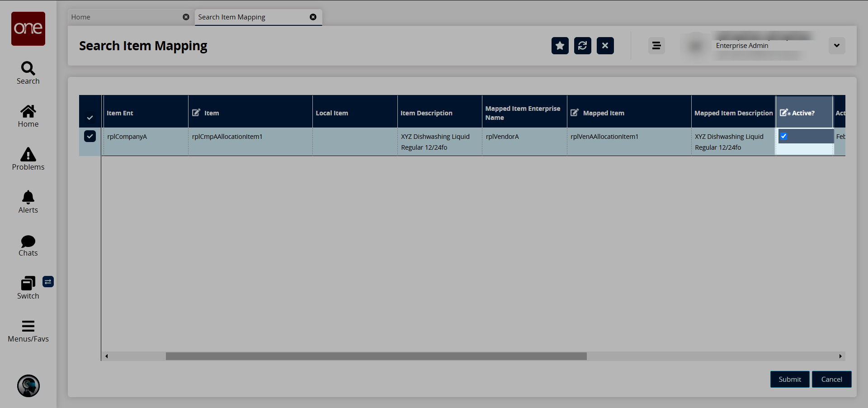Sort by the Local Item column header

[x=355, y=112]
